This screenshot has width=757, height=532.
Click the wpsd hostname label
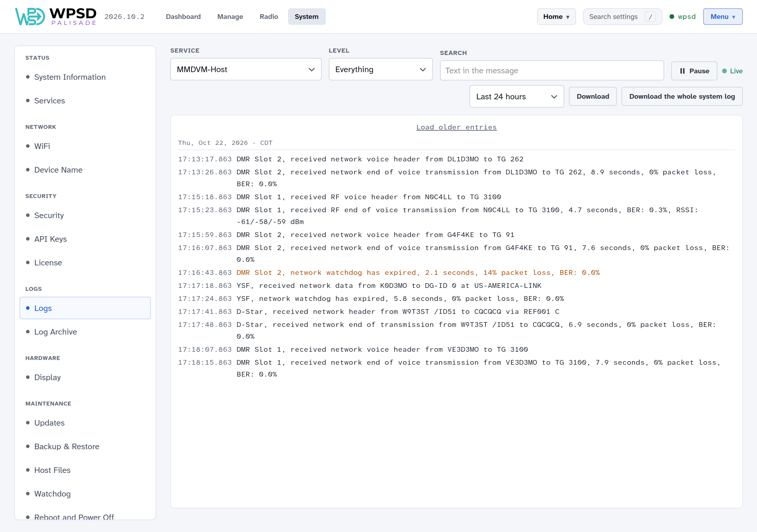686,17
